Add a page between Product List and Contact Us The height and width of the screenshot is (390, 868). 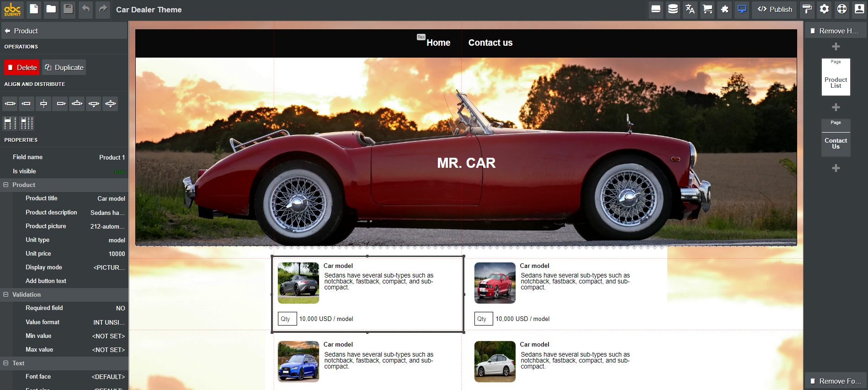click(836, 107)
